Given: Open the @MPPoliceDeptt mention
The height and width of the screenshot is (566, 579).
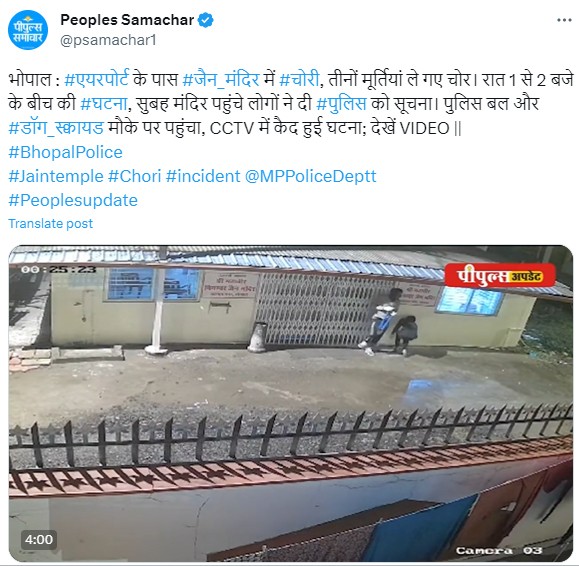Looking at the screenshot, I should [x=311, y=176].
